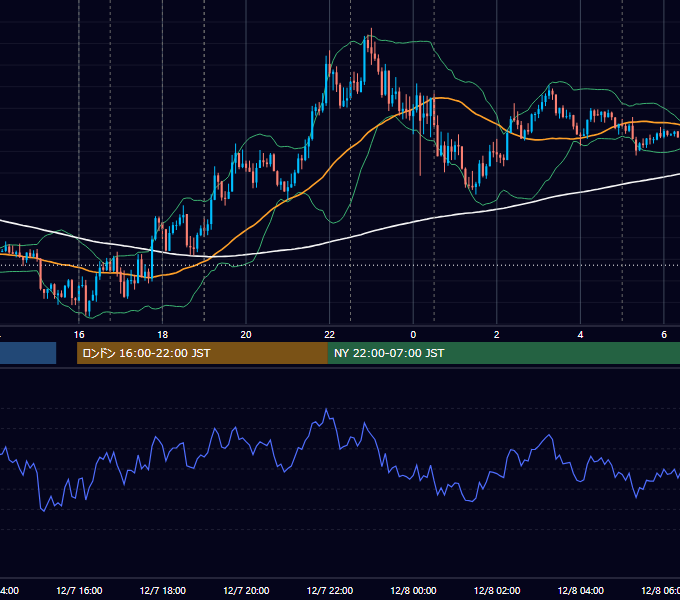Screen dimensions: 680x600
Task: Click the 12/7 20:00 date label
Action: pyautogui.click(x=246, y=590)
